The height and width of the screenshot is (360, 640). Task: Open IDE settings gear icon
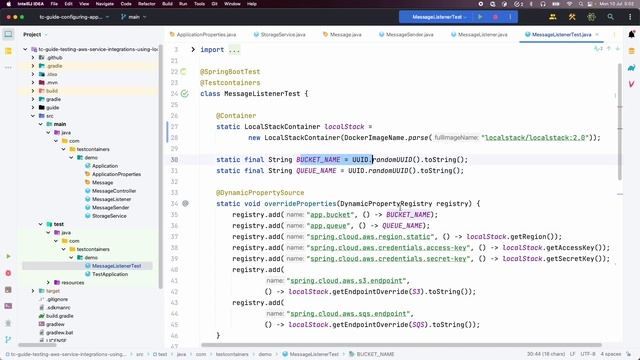[591, 17]
